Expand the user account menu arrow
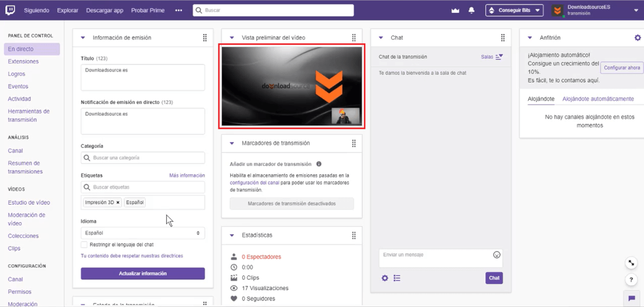Screen dimensions: 644x307 coord(636,11)
